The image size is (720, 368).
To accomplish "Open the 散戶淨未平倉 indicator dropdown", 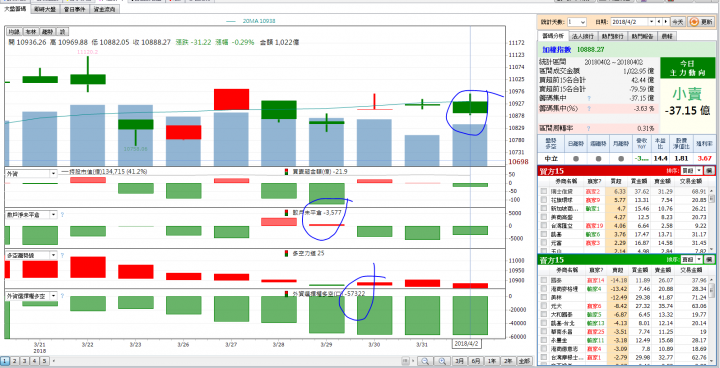I will point(53,215).
